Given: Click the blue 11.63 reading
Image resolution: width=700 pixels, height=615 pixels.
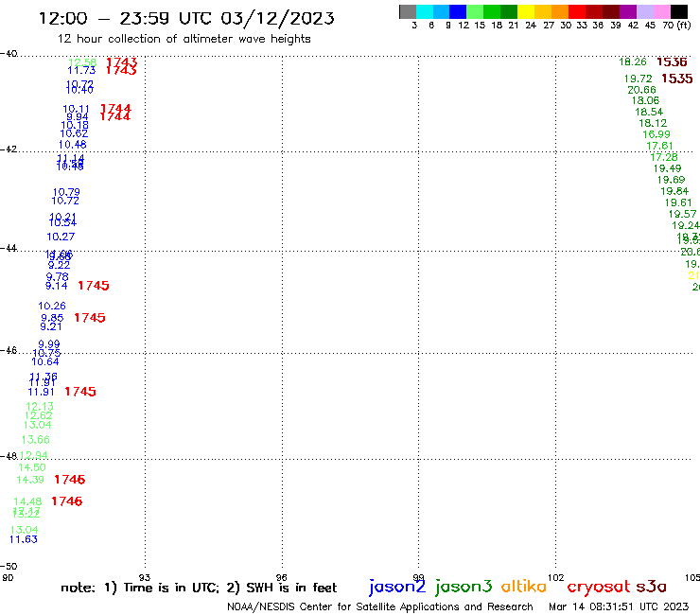Looking at the screenshot, I should click(24, 539).
